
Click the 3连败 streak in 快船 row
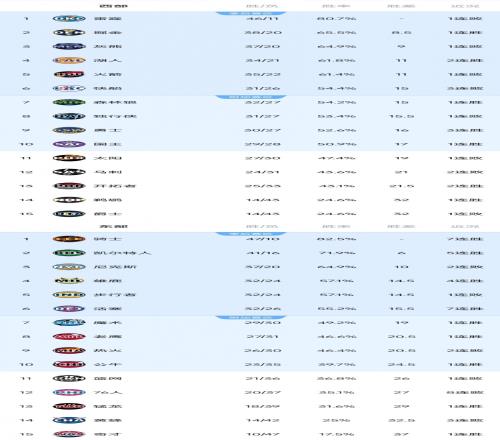(x=465, y=88)
